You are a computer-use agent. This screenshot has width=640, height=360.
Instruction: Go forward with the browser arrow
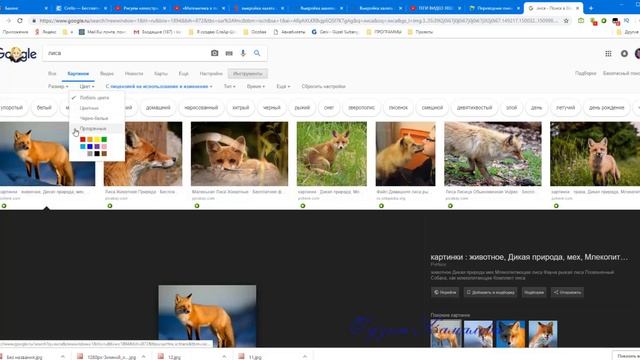8,20
